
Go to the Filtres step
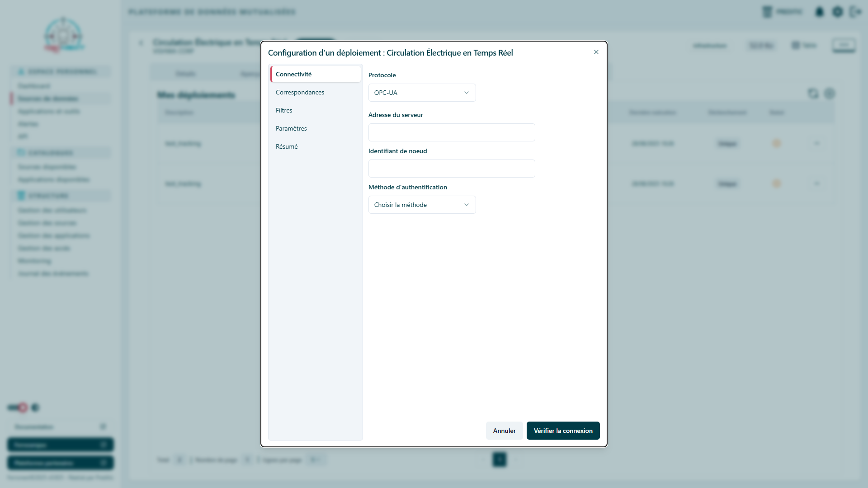316,110
